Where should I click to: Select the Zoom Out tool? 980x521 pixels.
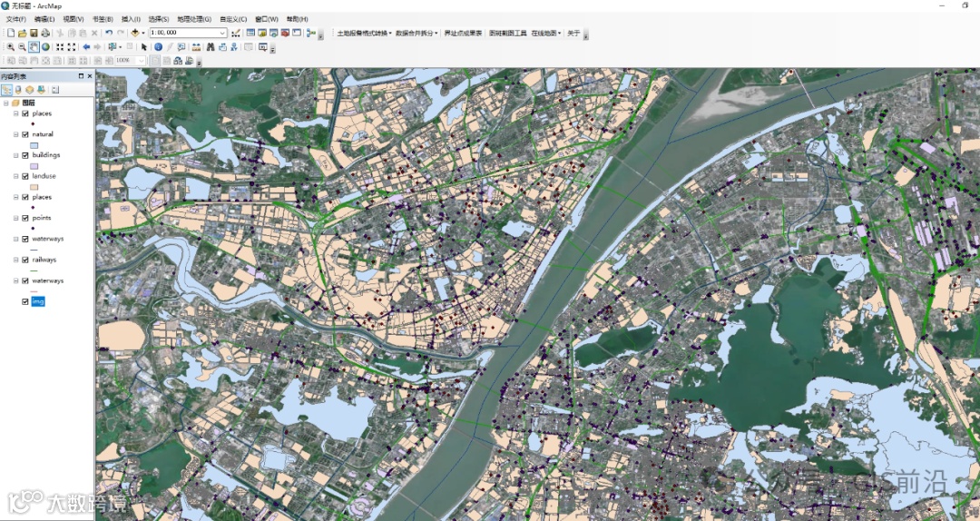point(22,47)
